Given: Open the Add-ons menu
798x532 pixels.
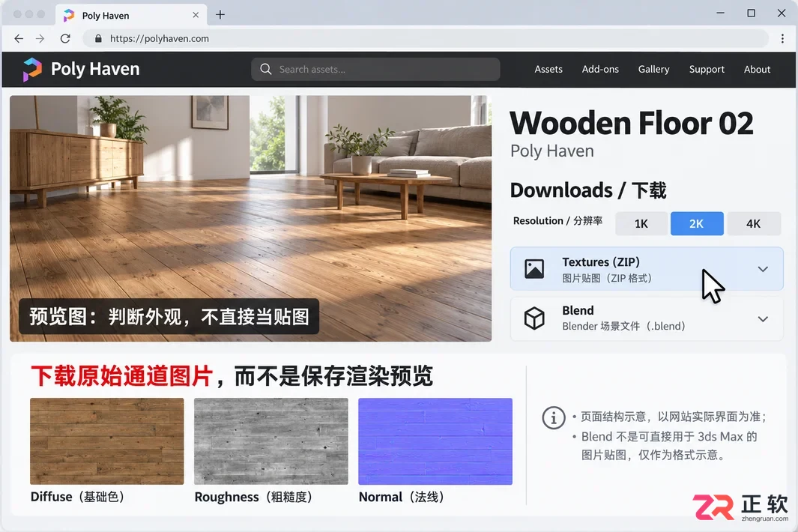Looking at the screenshot, I should [600, 69].
